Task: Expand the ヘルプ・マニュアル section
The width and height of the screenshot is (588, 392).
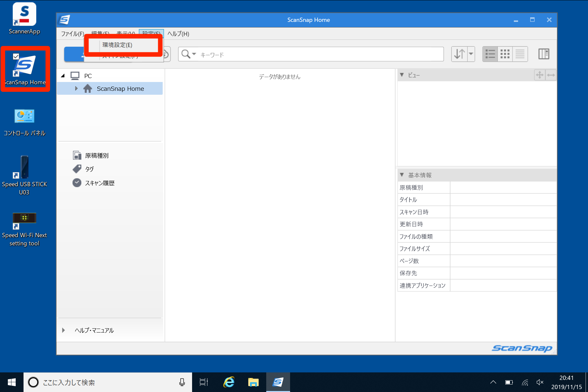Action: pyautogui.click(x=64, y=330)
